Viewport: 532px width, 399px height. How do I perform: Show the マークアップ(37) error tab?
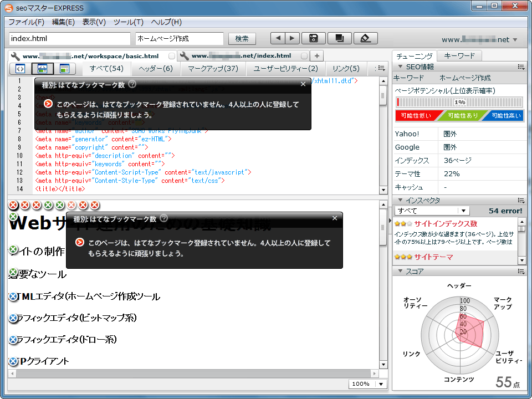(213, 69)
